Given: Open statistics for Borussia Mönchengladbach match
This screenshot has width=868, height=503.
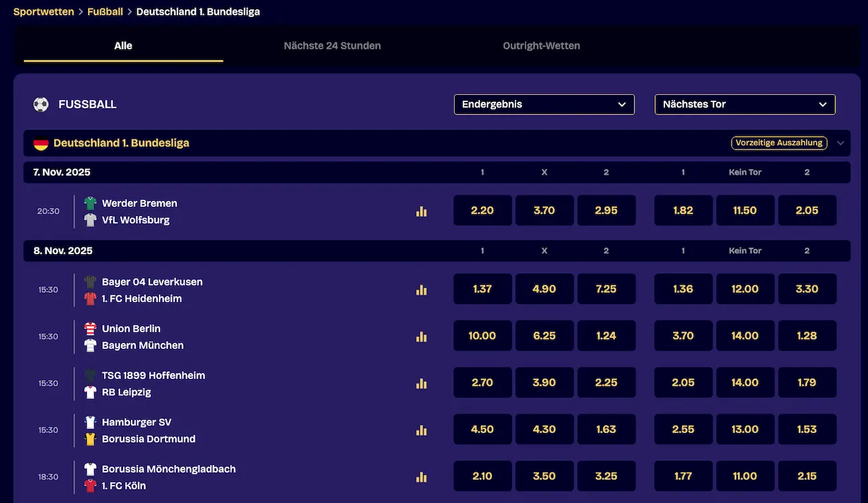Looking at the screenshot, I should click(421, 477).
